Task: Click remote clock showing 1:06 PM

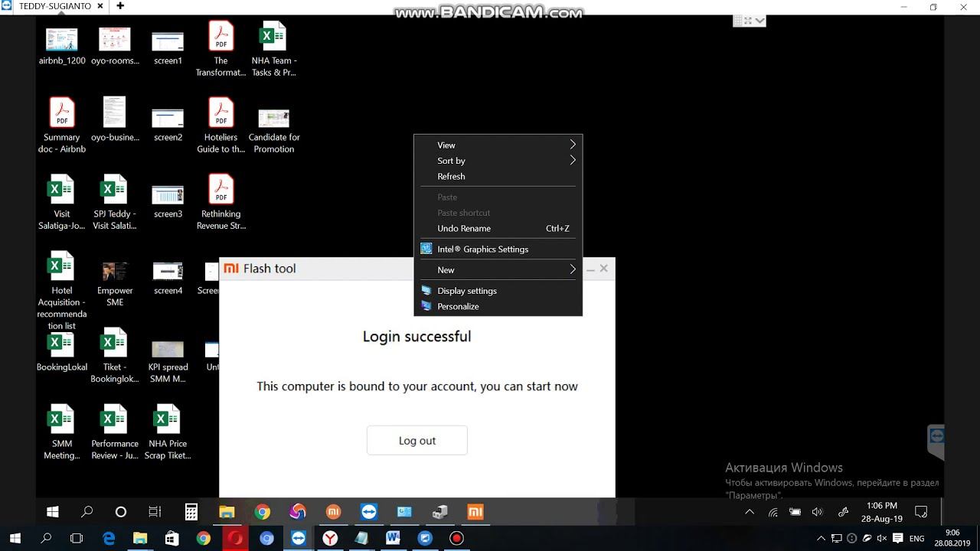Action: [x=881, y=512]
